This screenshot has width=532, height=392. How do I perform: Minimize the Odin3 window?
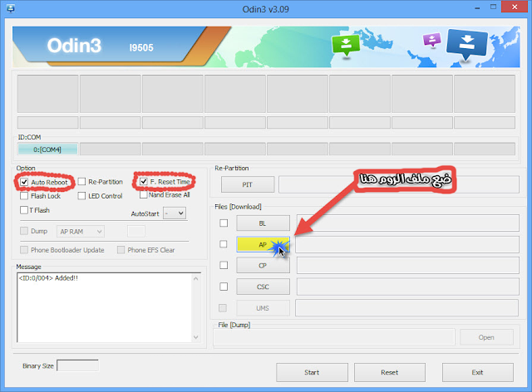pos(477,7)
